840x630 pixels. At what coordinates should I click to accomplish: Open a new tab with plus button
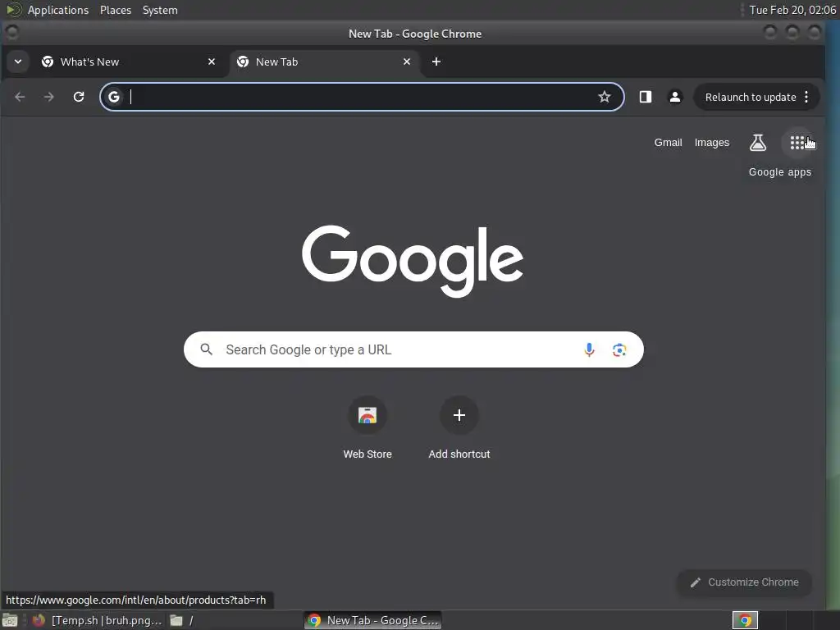[x=436, y=62]
